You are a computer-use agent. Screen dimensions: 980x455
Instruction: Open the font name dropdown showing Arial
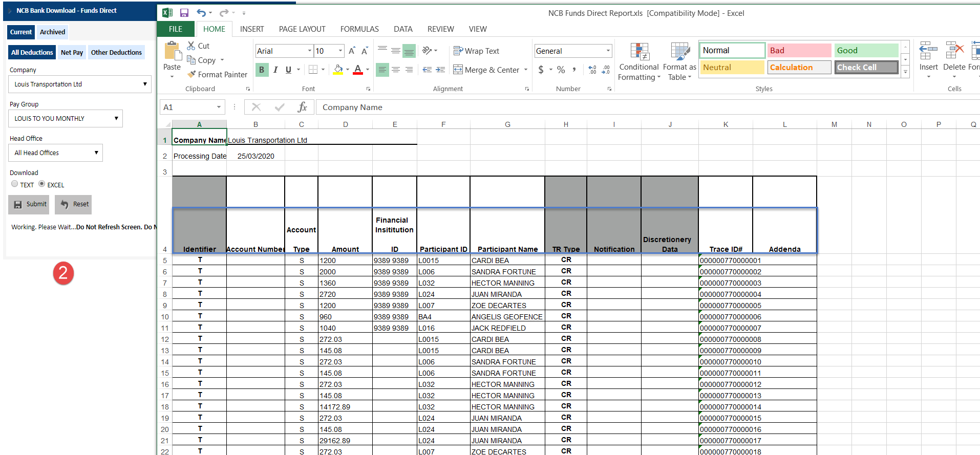[309, 51]
